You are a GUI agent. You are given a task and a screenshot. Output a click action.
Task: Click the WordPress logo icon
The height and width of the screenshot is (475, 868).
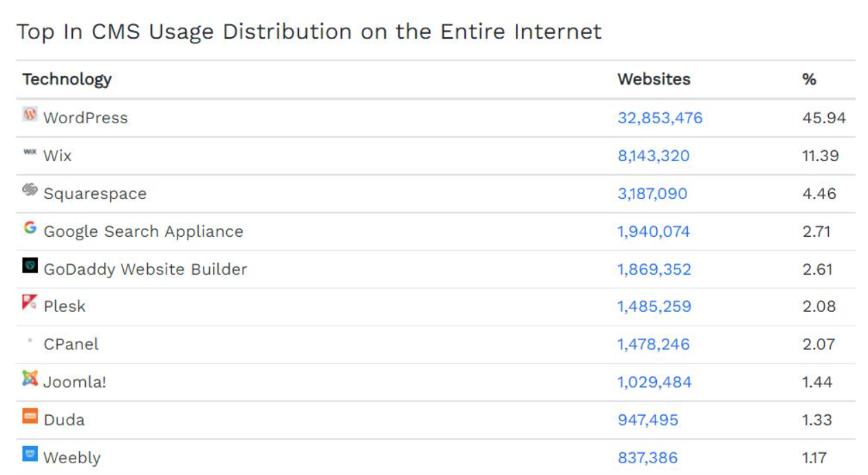pos(30,114)
